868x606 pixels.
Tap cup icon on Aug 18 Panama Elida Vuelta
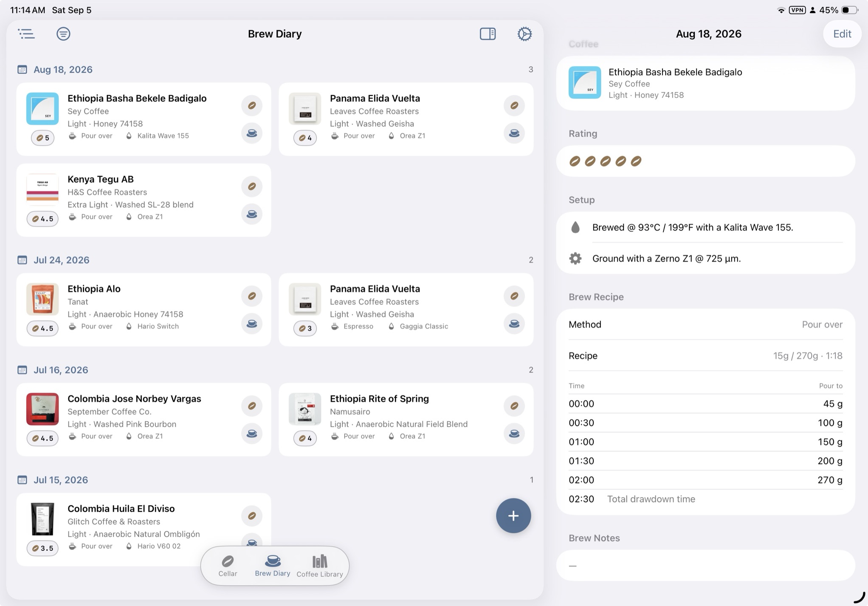(x=514, y=133)
